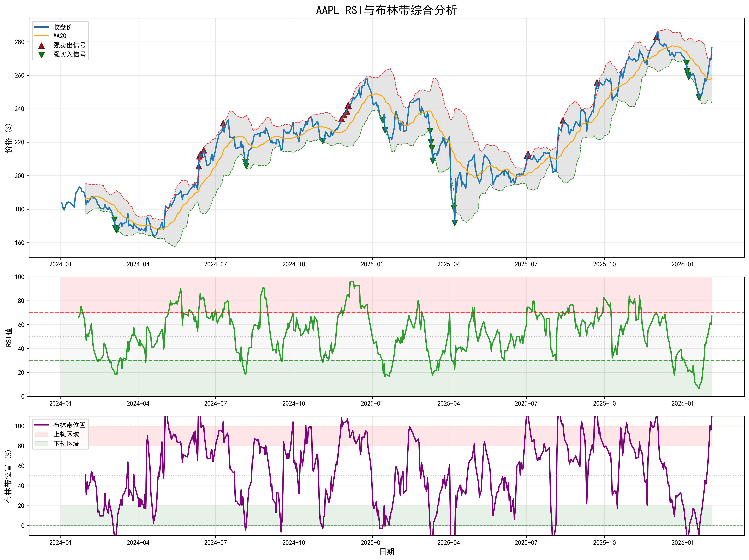Click the 上轨区域 pink legend swatch

tap(41, 434)
